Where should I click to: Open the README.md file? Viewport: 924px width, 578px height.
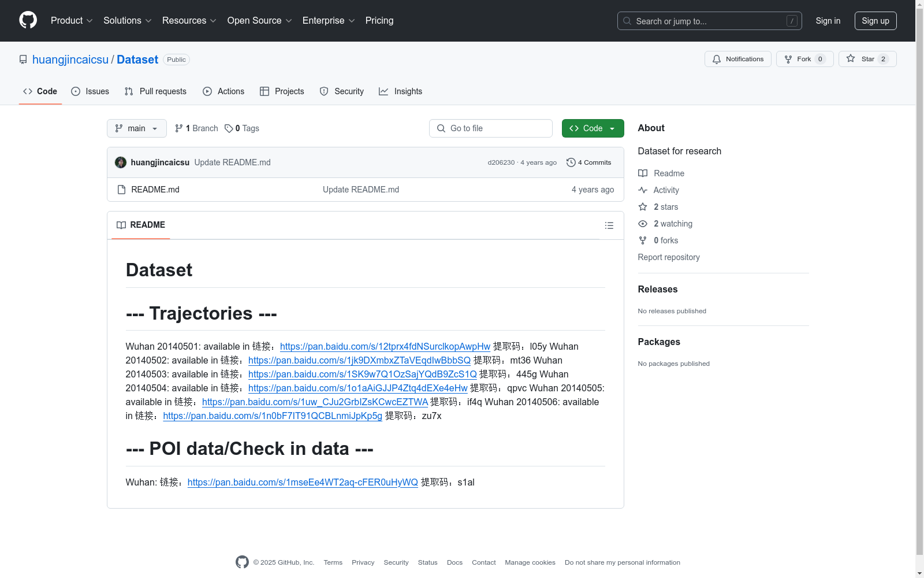pos(155,190)
